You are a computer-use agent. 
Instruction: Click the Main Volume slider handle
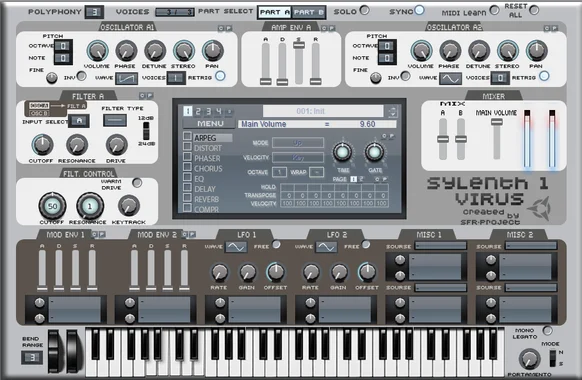[497, 122]
